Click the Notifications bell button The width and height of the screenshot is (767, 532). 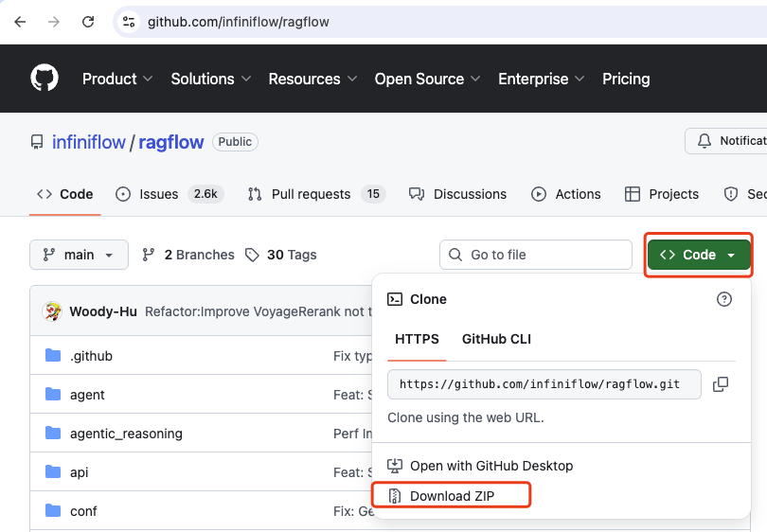pos(726,141)
